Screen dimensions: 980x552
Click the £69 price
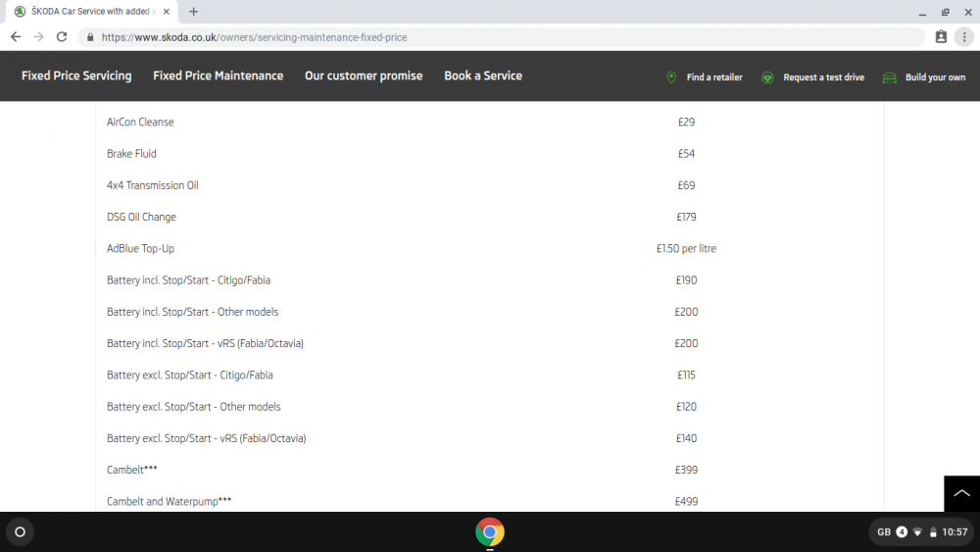click(x=686, y=185)
